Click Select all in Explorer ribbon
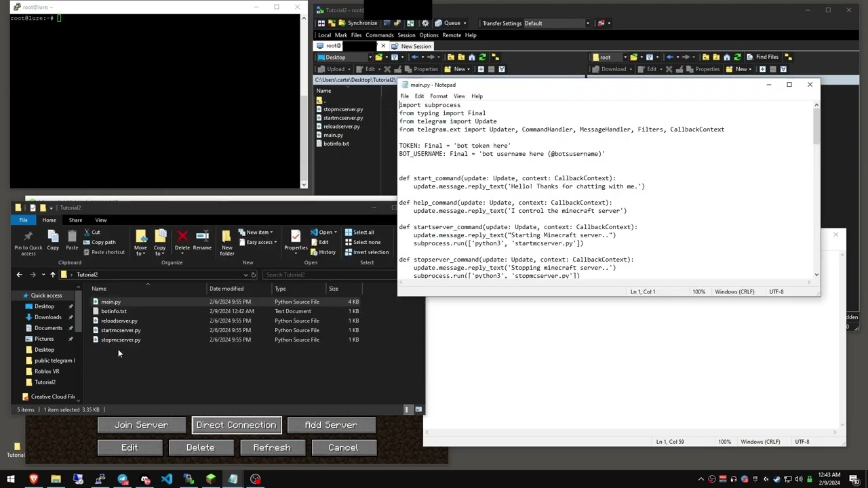 (359, 232)
